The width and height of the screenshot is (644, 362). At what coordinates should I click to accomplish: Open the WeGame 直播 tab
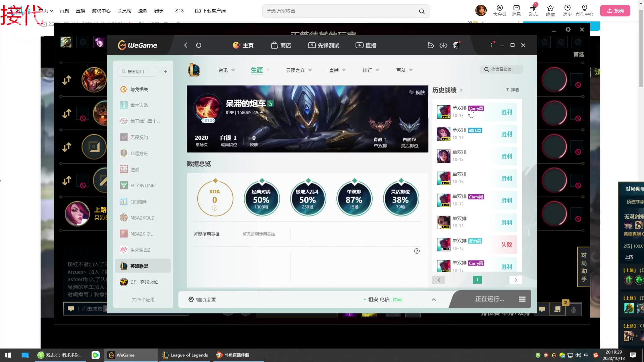(366, 45)
